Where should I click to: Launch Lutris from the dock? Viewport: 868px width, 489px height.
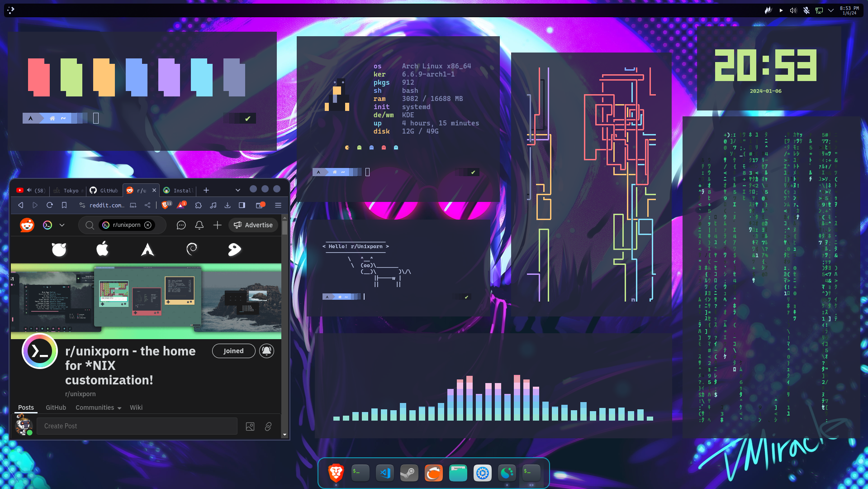(x=433, y=472)
